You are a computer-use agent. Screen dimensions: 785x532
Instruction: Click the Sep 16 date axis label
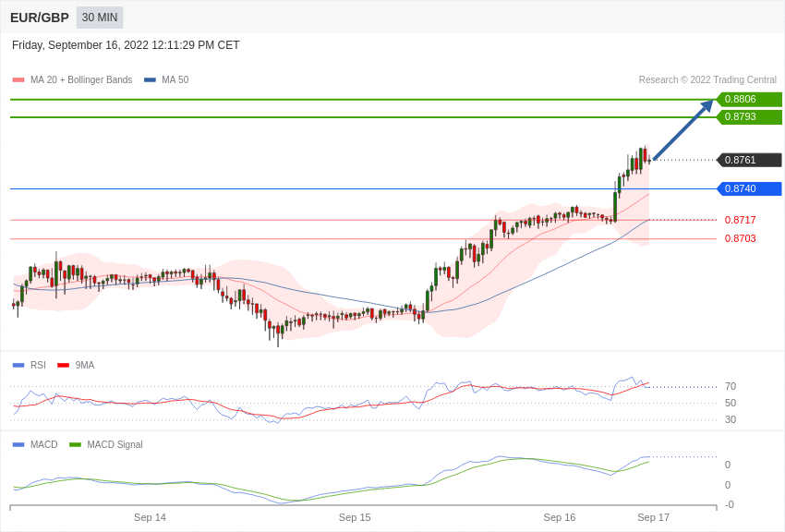pos(560,517)
